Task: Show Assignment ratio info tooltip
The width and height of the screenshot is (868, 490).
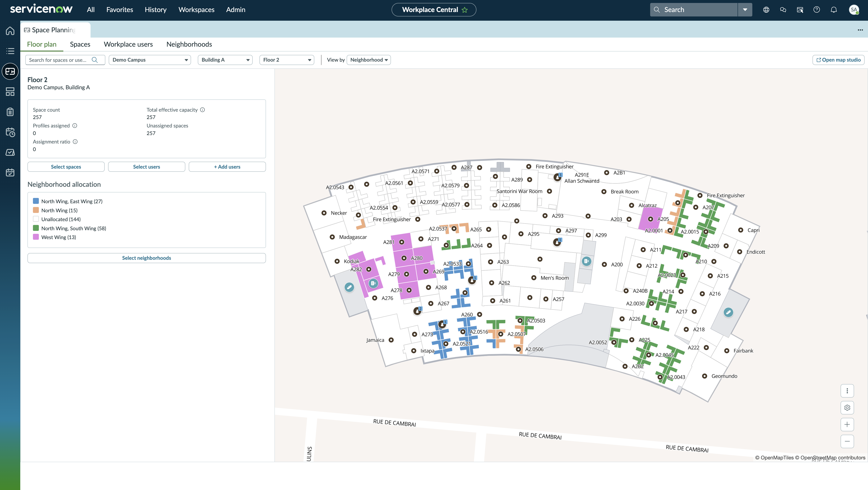Action: [x=75, y=142]
